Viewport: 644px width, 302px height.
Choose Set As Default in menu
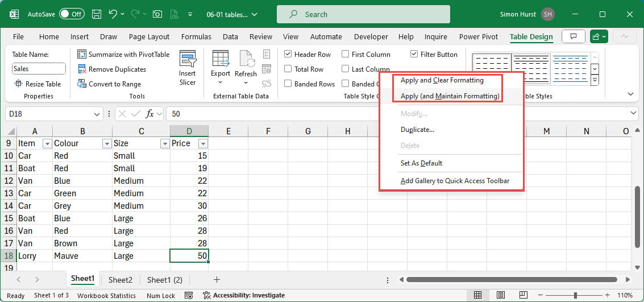click(421, 163)
